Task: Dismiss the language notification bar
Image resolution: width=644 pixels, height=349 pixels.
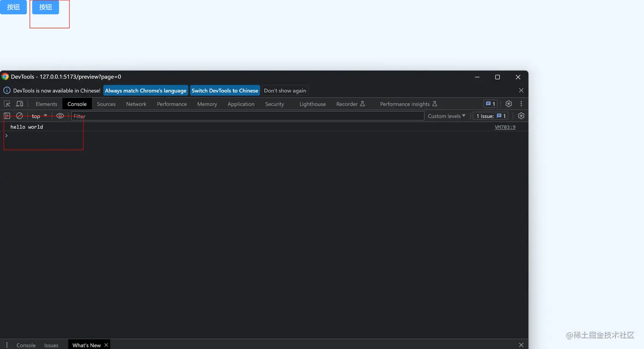Action: click(x=521, y=90)
